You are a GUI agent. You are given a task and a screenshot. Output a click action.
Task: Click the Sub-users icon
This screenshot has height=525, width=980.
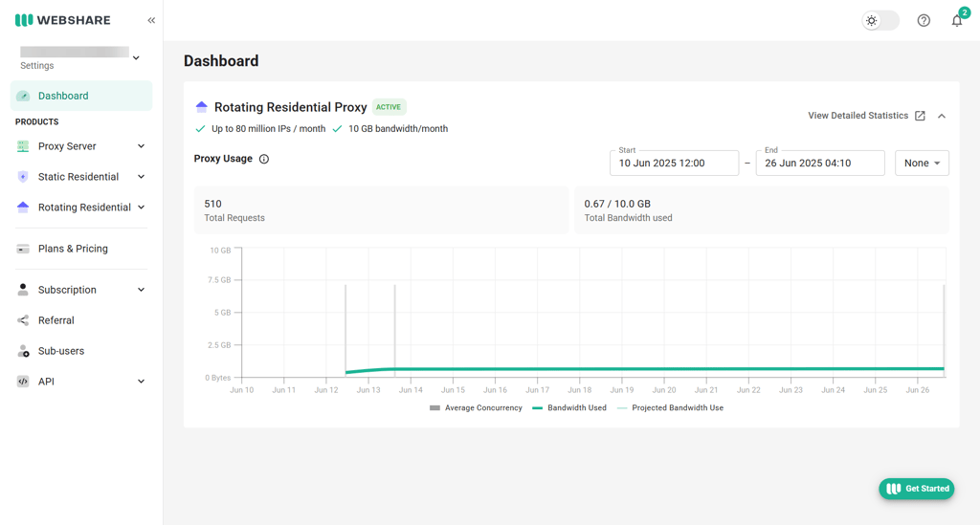[23, 351]
